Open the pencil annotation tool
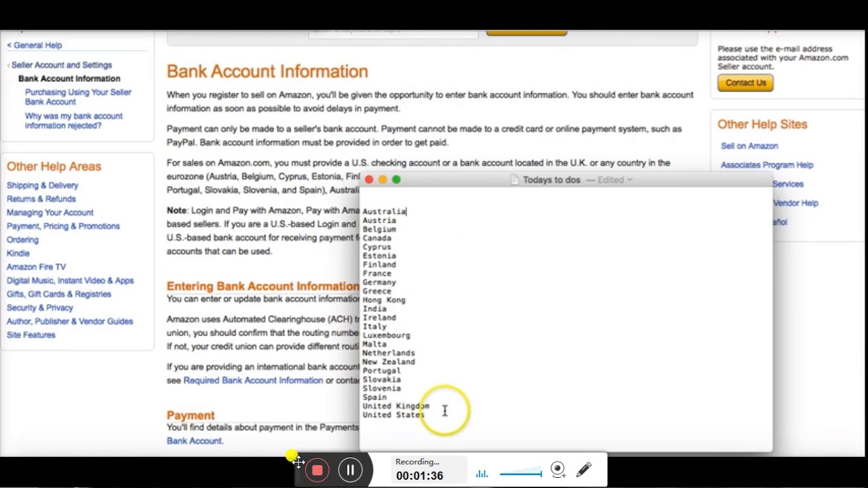This screenshot has height=488, width=868. (584, 470)
